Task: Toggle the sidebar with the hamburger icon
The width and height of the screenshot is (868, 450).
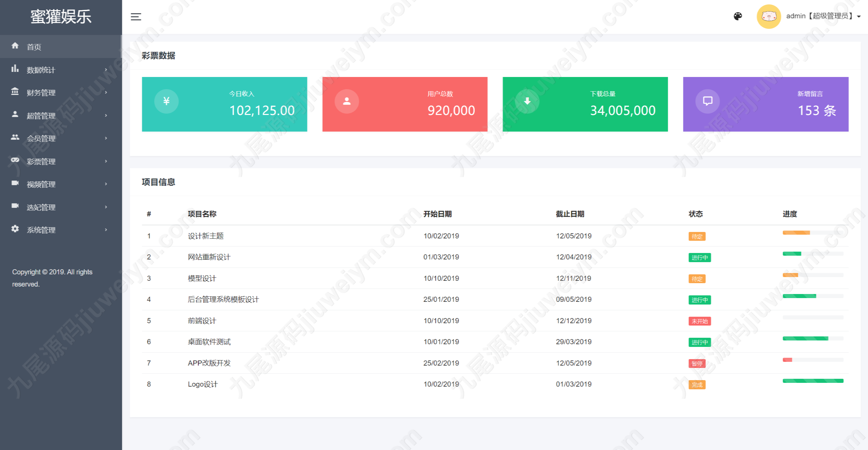Action: click(136, 17)
